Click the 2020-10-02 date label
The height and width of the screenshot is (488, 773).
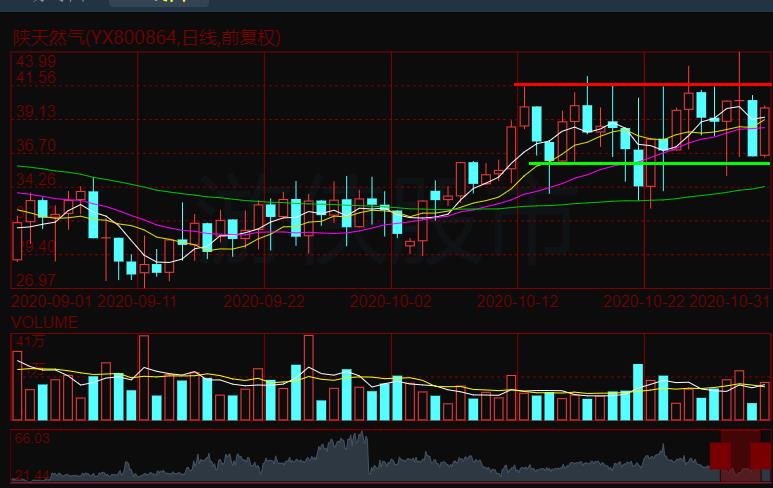pos(391,301)
